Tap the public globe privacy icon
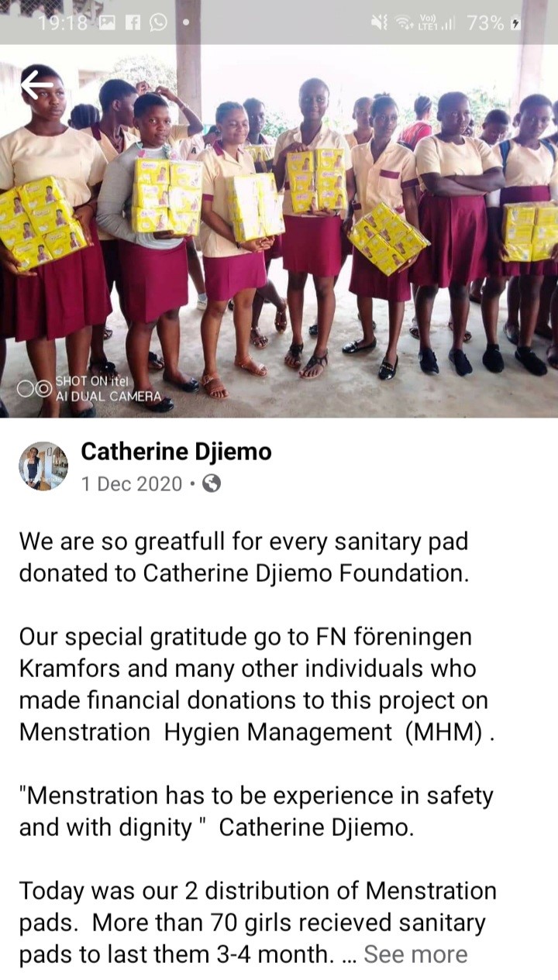Screen dimensions: 558x980 click(212, 484)
